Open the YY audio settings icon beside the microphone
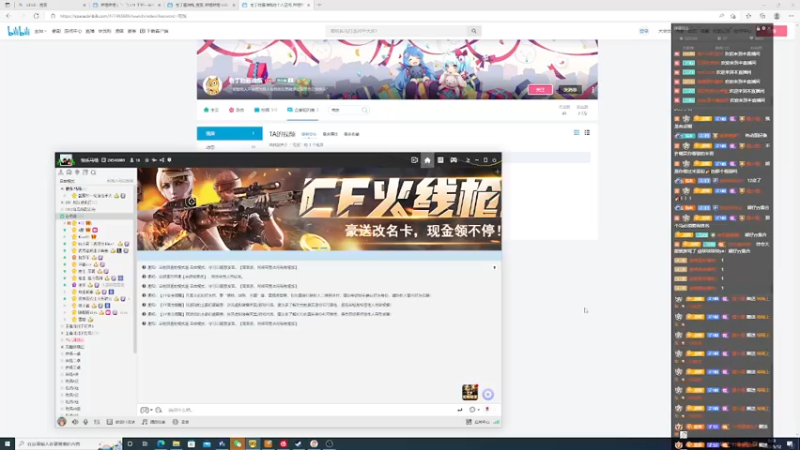 point(97,422)
